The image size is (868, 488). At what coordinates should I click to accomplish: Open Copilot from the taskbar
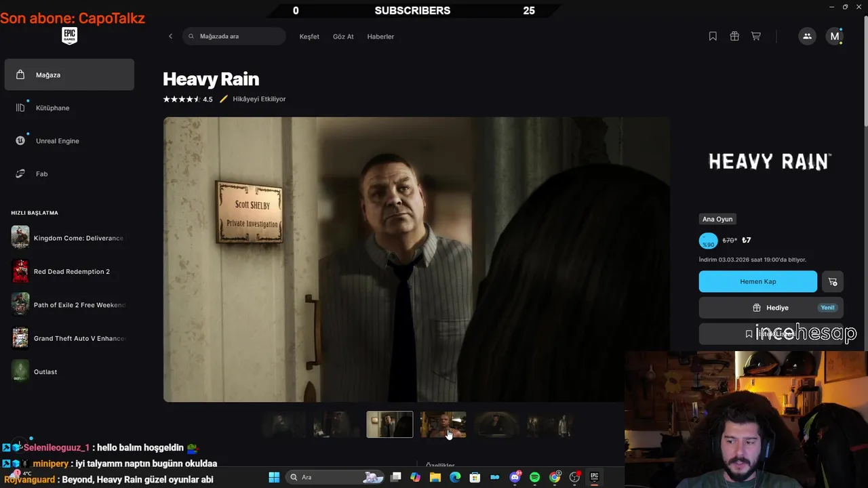pos(415,477)
